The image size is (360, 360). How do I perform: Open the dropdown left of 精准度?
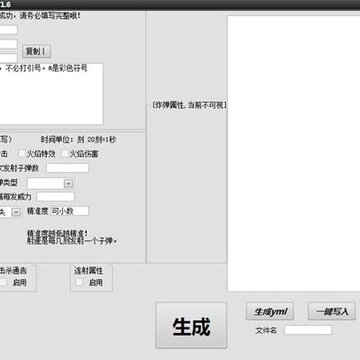[16, 212]
